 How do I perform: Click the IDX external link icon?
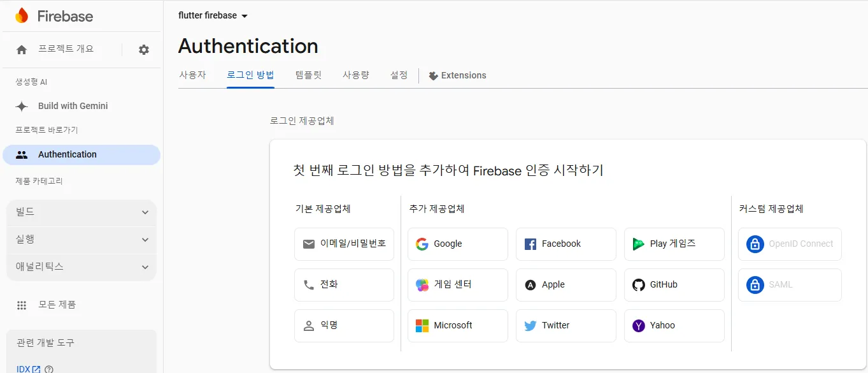point(36,369)
